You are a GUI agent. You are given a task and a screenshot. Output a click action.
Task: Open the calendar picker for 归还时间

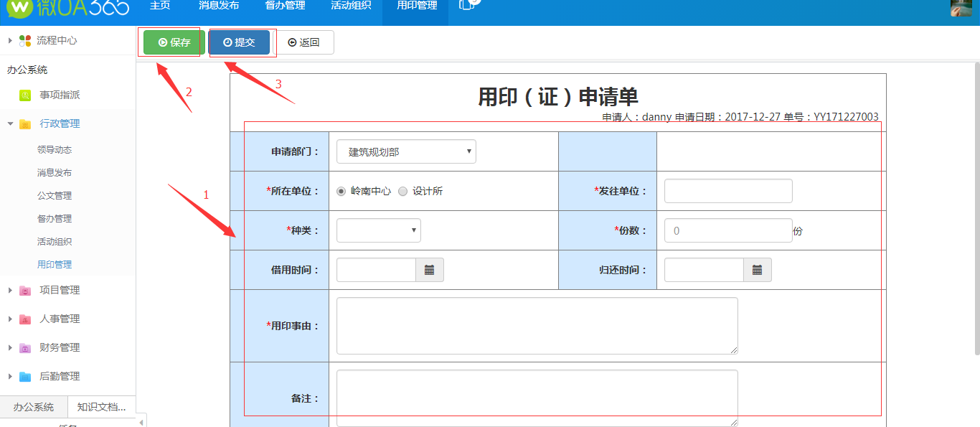click(x=758, y=270)
